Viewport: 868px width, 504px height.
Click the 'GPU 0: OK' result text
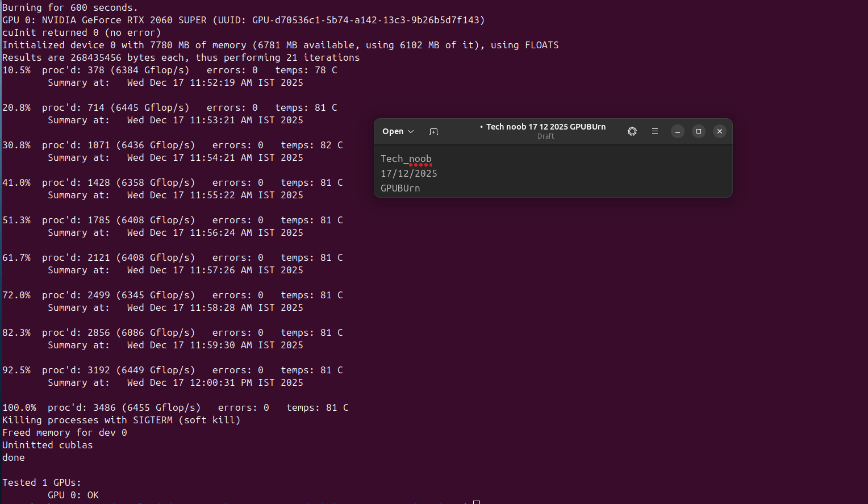tap(73, 495)
